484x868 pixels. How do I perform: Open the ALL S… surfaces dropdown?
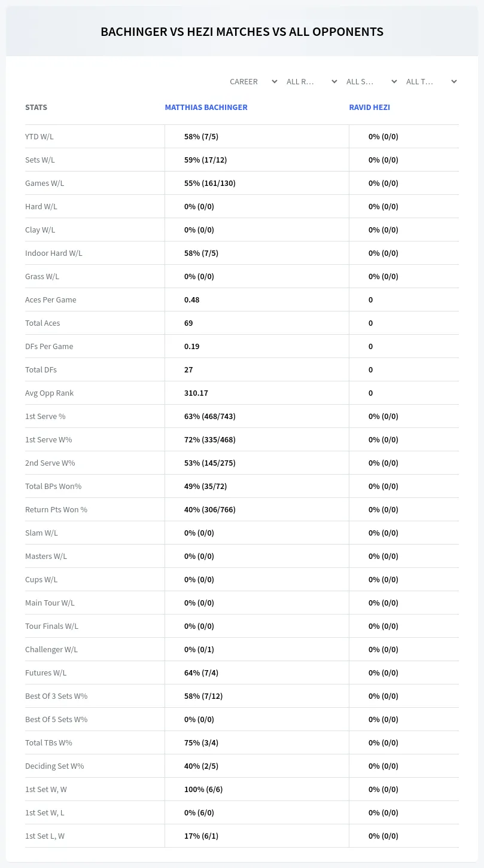point(372,81)
